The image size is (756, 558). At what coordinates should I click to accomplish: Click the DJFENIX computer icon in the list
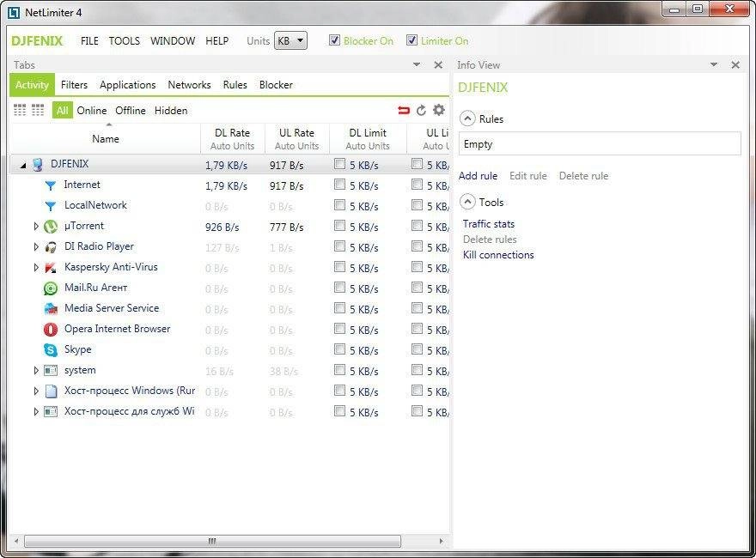[37, 164]
